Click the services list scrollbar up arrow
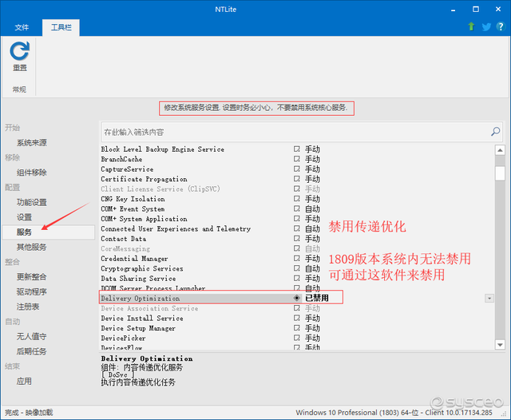This screenshot has height=420, width=511. click(x=500, y=150)
